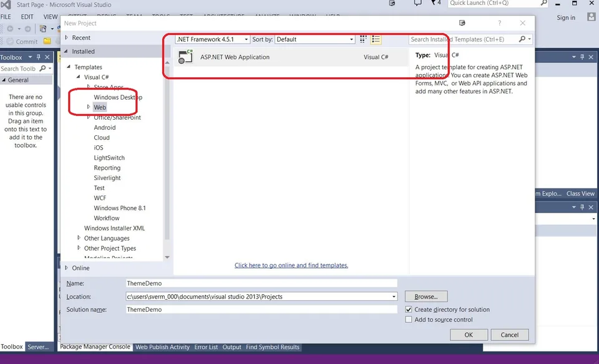Screen dimensions: 599x364
Task: Switch to Server Explorer tab at bottom left
Action: pyautogui.click(x=38, y=347)
